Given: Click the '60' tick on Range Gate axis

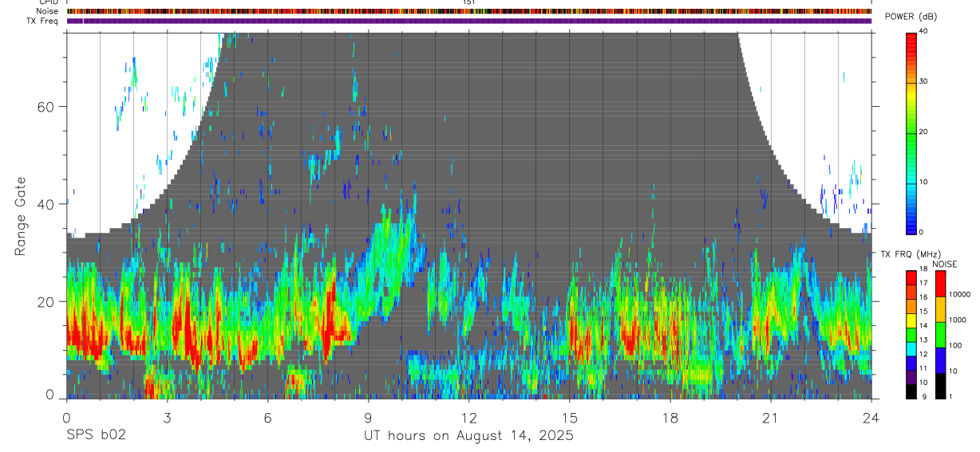Looking at the screenshot, I should coord(47,106).
